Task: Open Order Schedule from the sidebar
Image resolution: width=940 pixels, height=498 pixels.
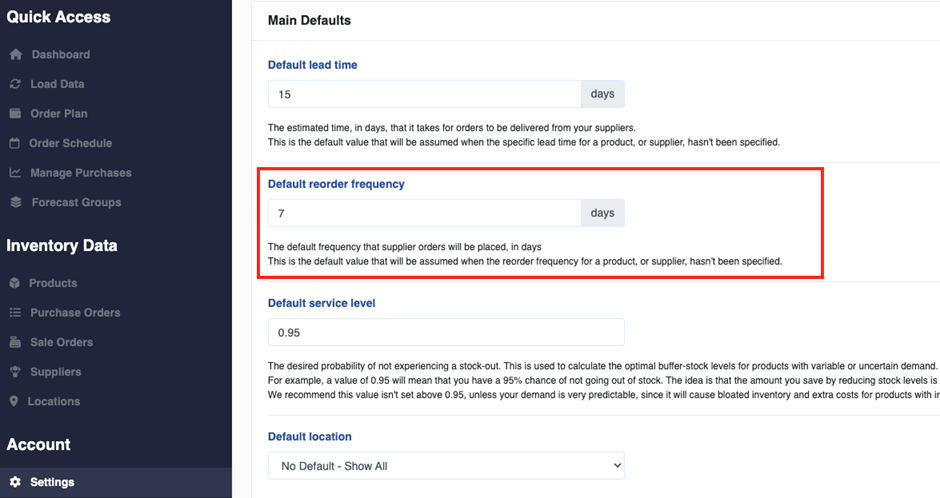Action: click(x=70, y=143)
